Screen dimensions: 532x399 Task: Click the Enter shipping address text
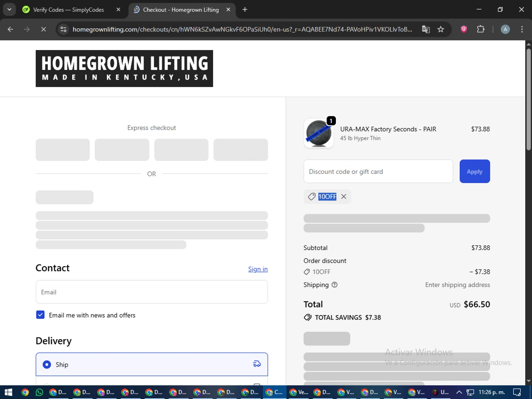458,285
